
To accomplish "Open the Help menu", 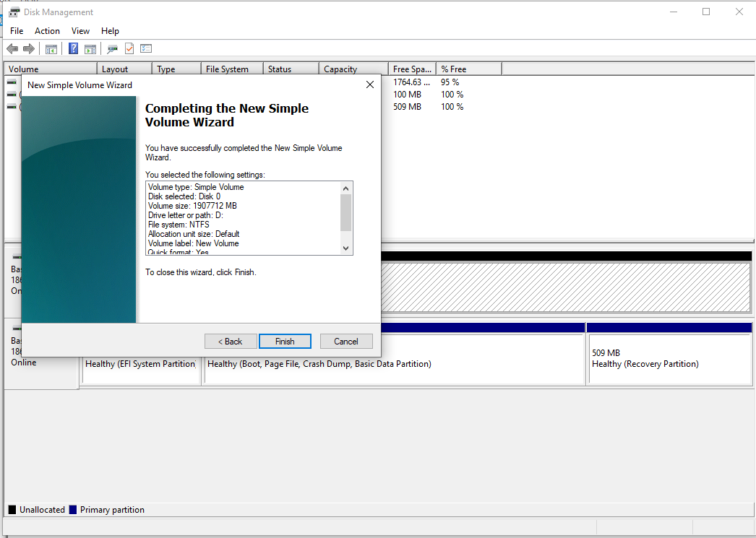I will tap(110, 30).
